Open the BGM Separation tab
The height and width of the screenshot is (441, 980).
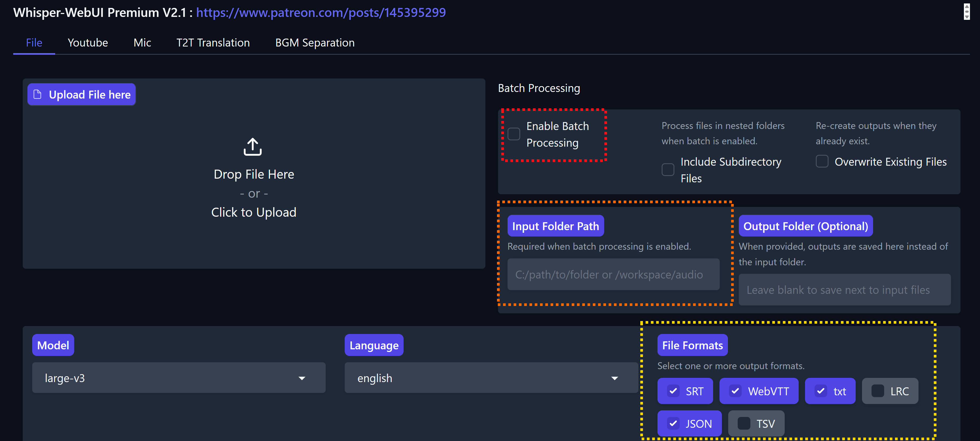tap(315, 43)
